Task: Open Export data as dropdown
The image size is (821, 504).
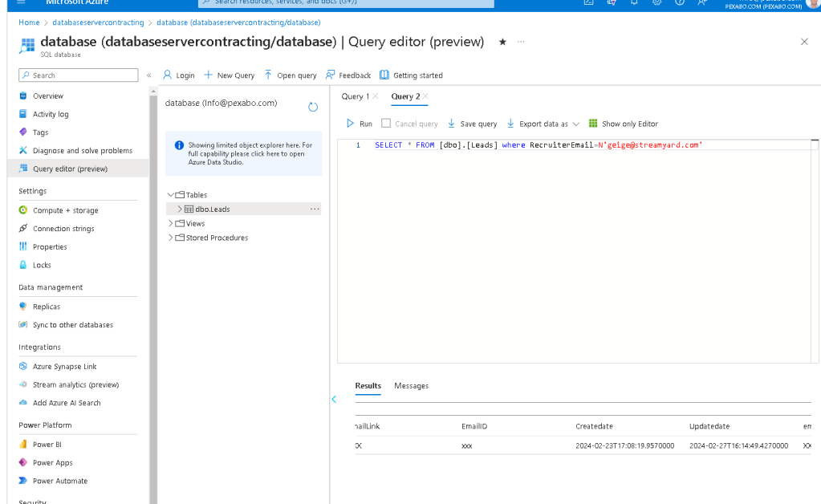Action: pos(543,124)
